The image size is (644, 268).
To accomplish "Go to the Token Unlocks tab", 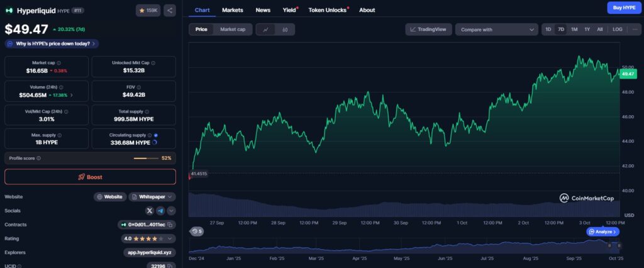I will [327, 10].
